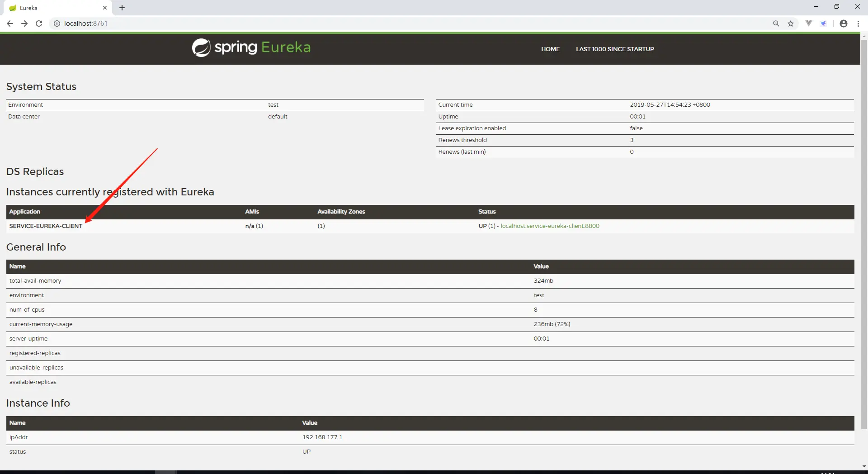Image resolution: width=868 pixels, height=474 pixels.
Task: Click the browser back arrow
Action: point(10,24)
